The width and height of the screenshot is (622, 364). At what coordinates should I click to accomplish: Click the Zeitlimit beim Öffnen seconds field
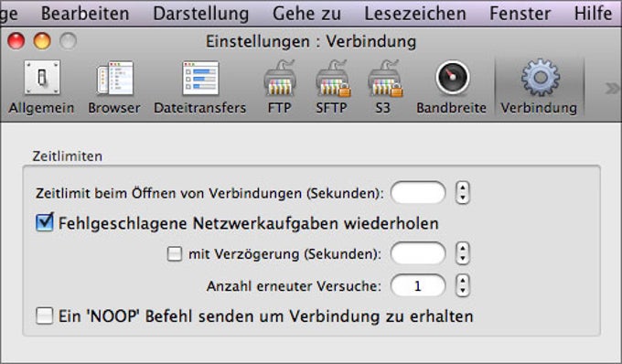tap(418, 193)
